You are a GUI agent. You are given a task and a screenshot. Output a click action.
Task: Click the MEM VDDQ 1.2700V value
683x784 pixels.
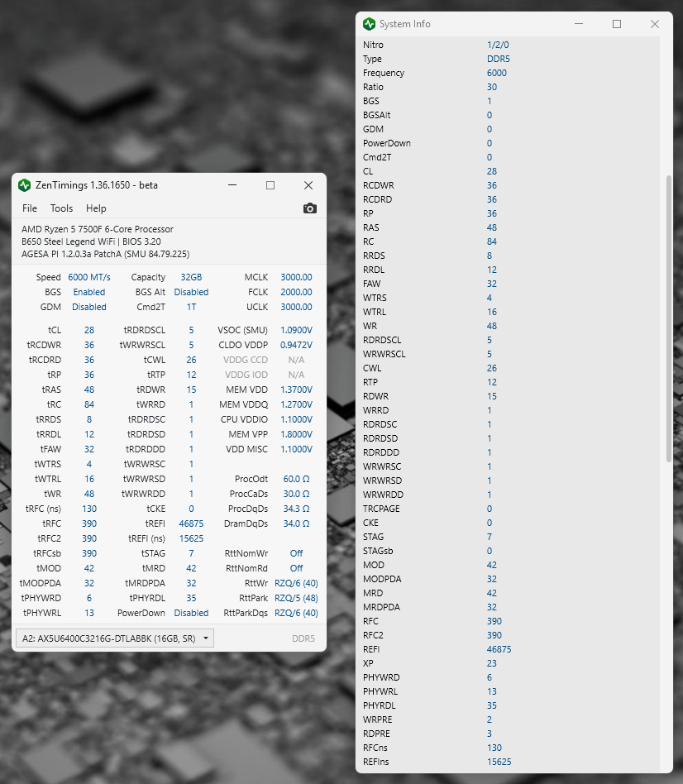pyautogui.click(x=296, y=404)
